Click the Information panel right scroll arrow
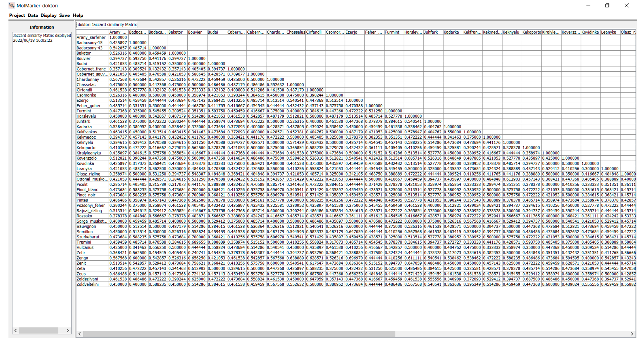The width and height of the screenshot is (644, 342). click(68, 330)
